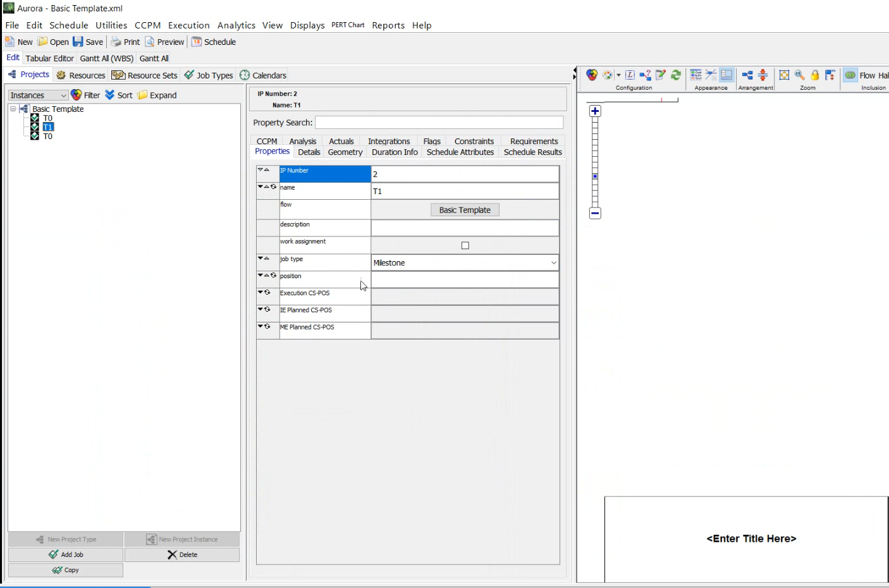Click the Add Job button

point(66,554)
